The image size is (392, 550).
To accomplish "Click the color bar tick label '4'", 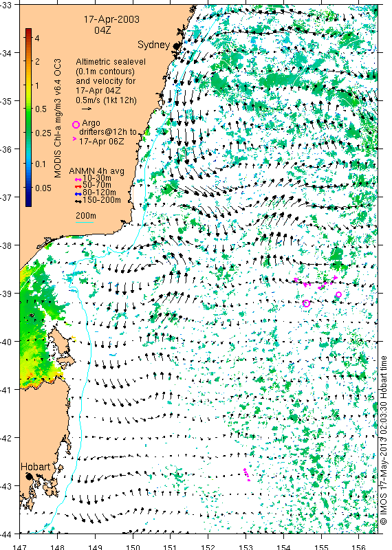I will pyautogui.click(x=37, y=38).
